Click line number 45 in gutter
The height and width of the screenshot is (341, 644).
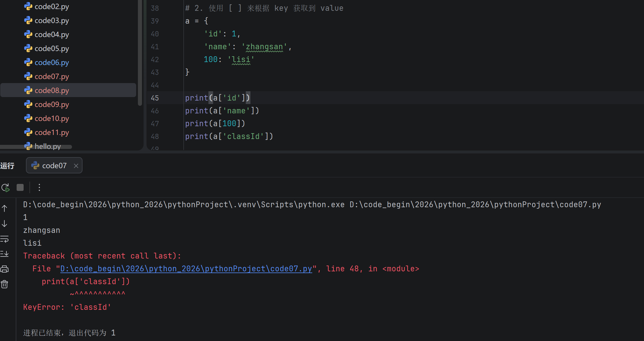coord(155,98)
